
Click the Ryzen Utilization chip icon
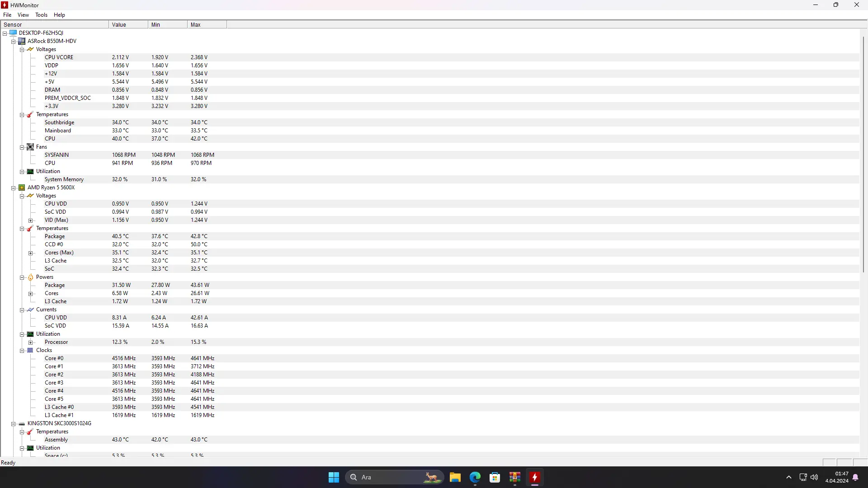click(30, 334)
